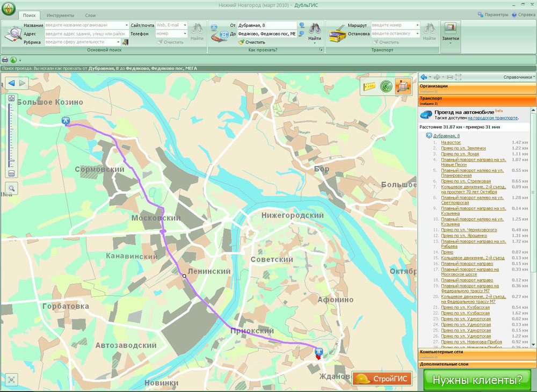Click the Найти binoculars in Как проехать

pyautogui.click(x=314, y=29)
